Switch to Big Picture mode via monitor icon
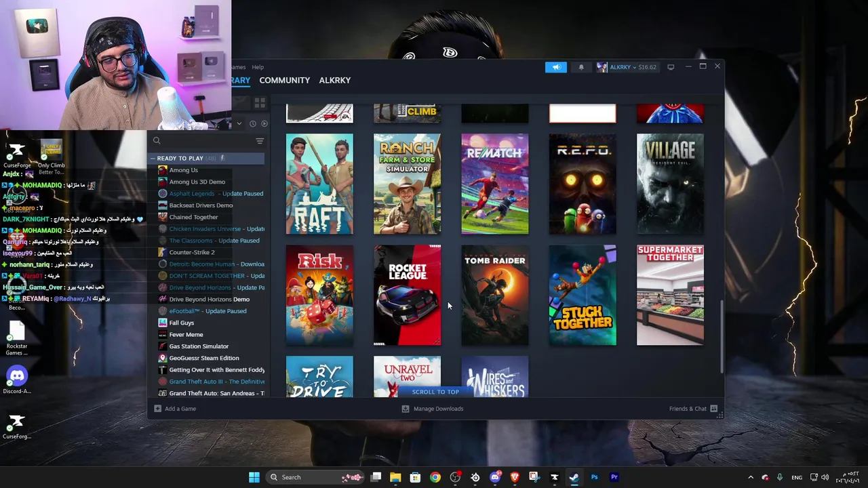 671,67
